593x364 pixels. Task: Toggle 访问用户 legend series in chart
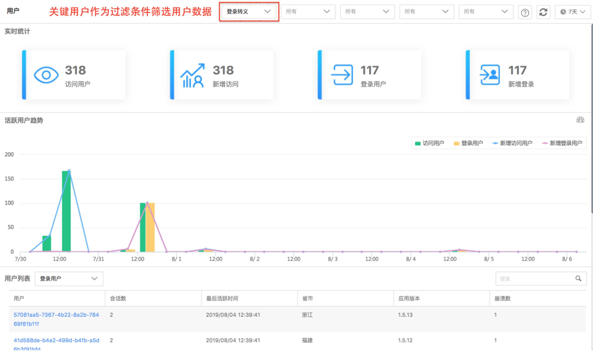pos(429,143)
